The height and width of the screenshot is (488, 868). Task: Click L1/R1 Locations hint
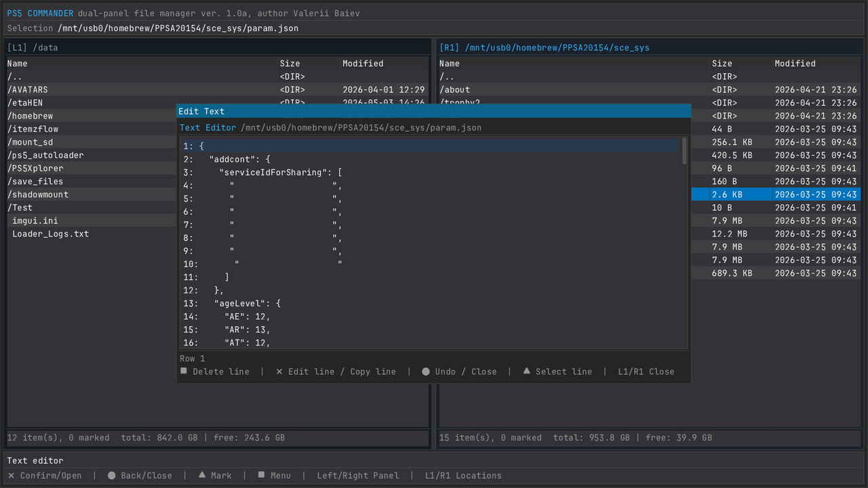[x=463, y=476]
